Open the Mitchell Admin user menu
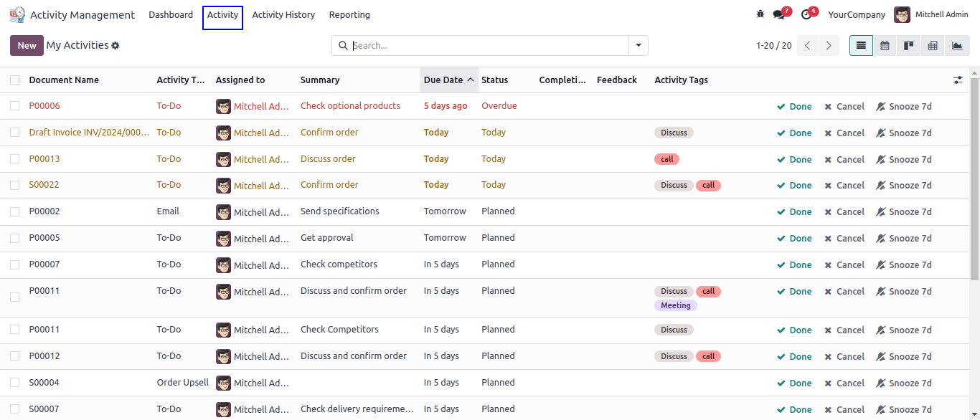This screenshot has width=980, height=420. [x=931, y=14]
